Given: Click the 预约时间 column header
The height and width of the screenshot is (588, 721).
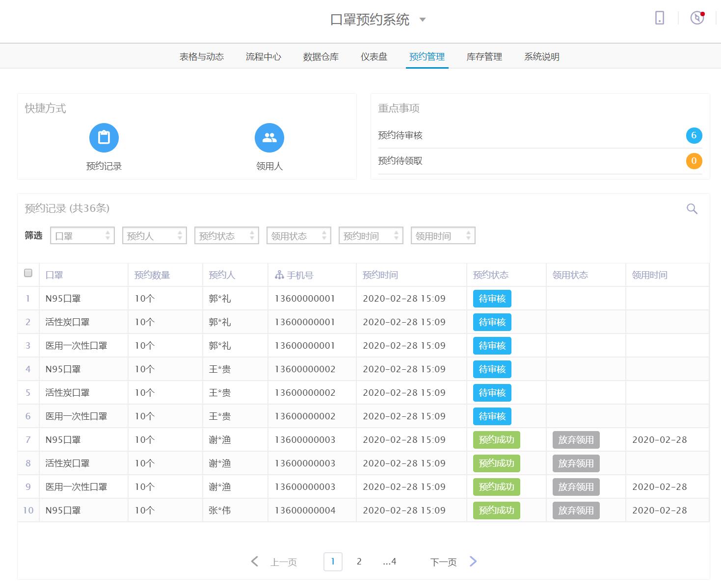Looking at the screenshot, I should click(380, 275).
